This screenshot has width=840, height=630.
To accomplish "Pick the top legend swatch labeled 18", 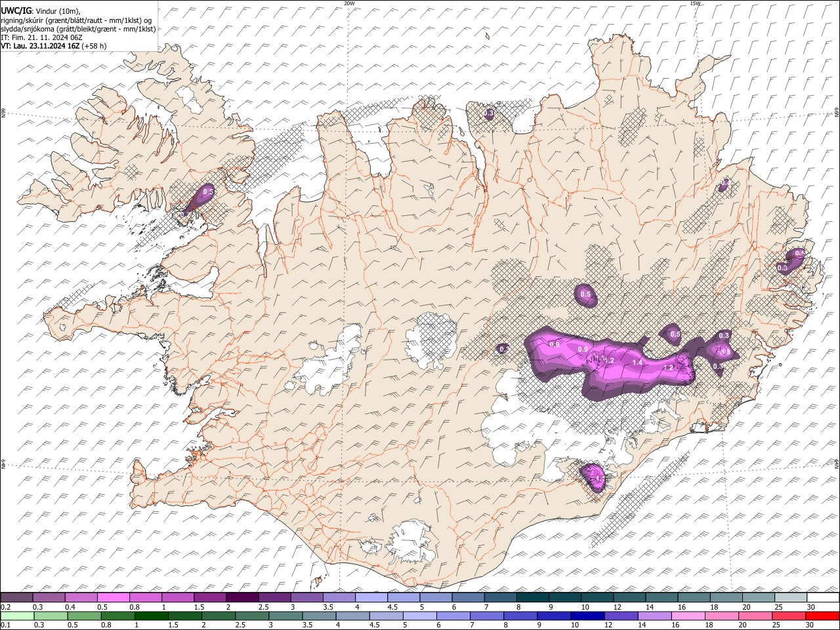I will (725, 597).
